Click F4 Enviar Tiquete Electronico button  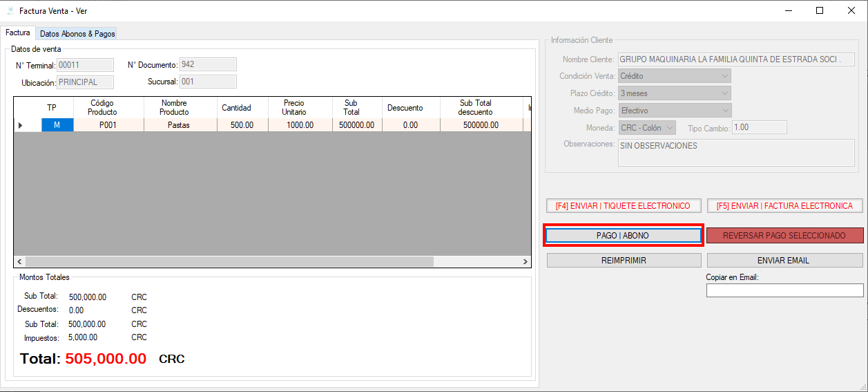coord(623,206)
